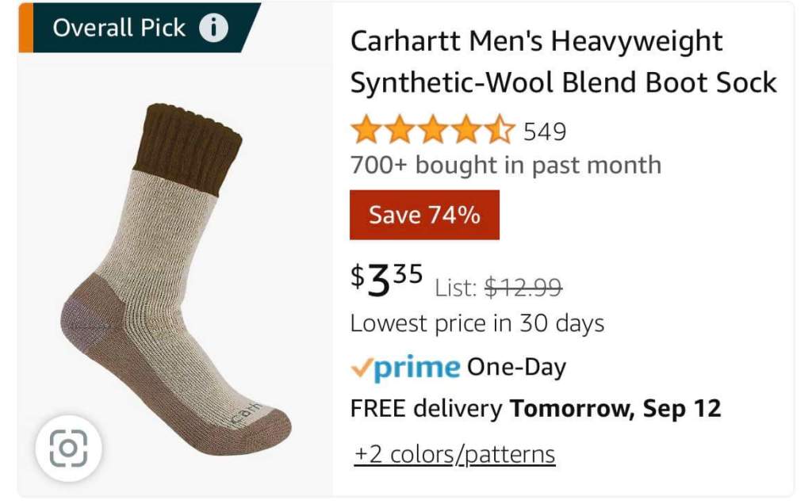Image resolution: width=812 pixels, height=504 pixels.
Task: Click the 700+ bought in past month text
Action: tap(506, 165)
